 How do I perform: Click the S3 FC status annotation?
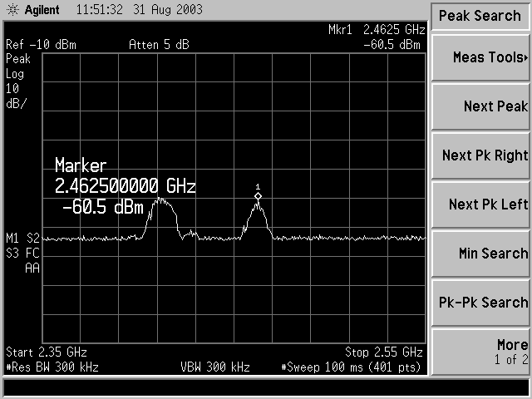tap(22, 253)
